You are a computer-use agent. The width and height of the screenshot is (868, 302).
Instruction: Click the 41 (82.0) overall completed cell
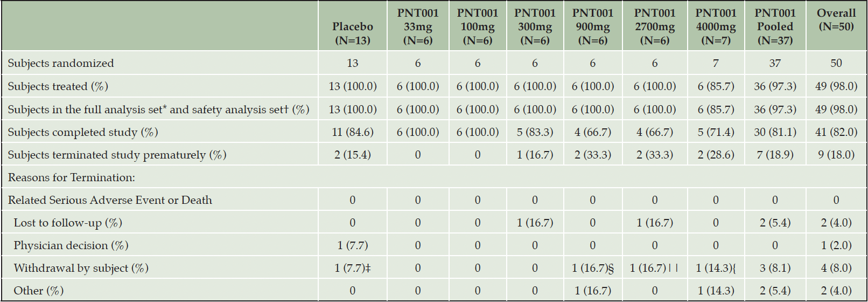pos(836,132)
